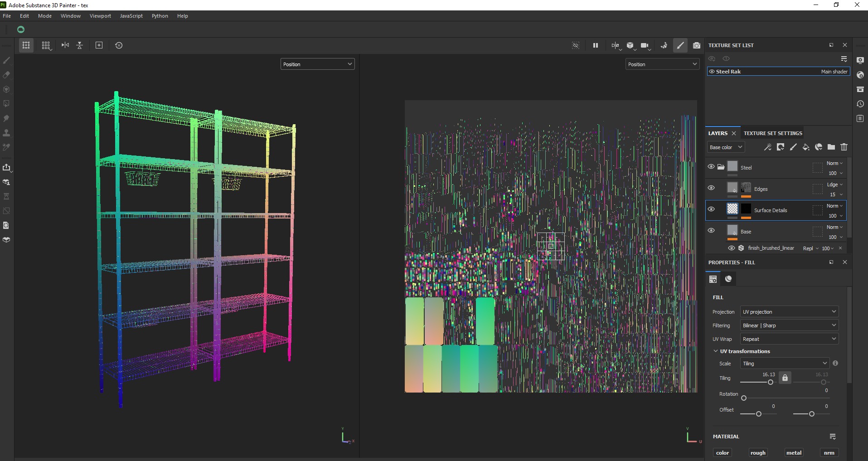The width and height of the screenshot is (868, 461).
Task: Add a paint layer brush icon
Action: click(793, 147)
